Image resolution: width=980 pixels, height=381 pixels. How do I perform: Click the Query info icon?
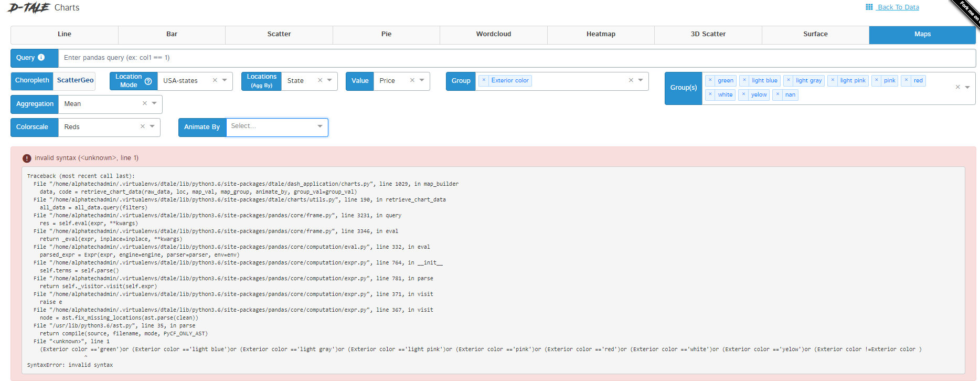[41, 57]
